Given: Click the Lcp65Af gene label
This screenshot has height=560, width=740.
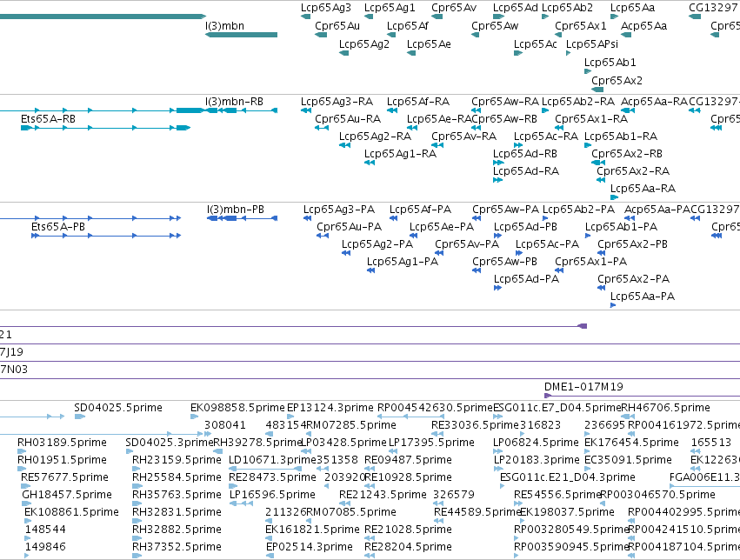Looking at the screenshot, I should click(407, 26).
